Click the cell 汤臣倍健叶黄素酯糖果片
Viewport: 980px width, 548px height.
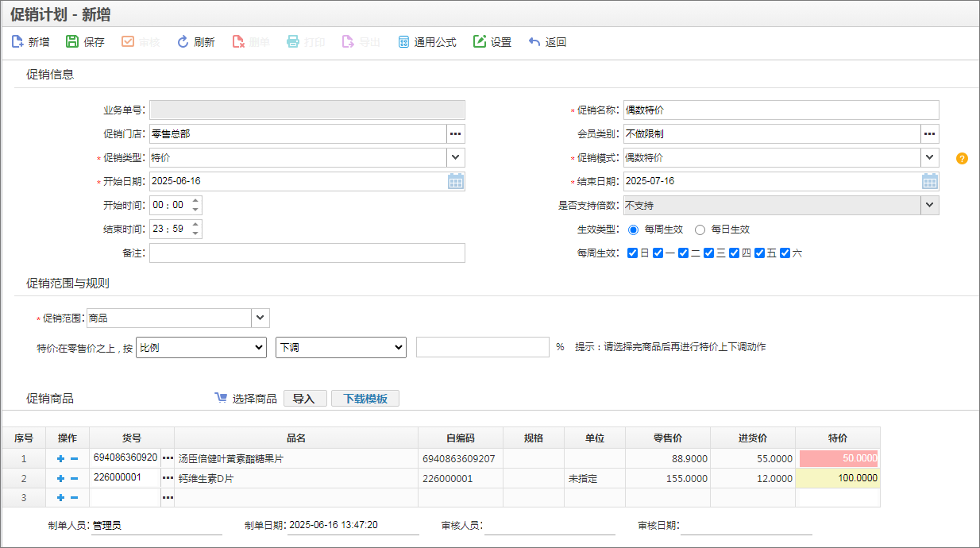296,459
